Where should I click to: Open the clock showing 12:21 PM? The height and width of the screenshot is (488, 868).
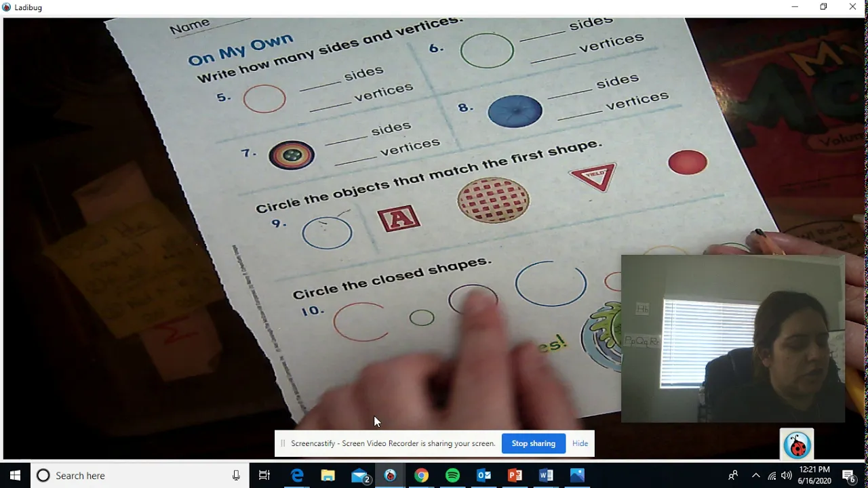(814, 475)
